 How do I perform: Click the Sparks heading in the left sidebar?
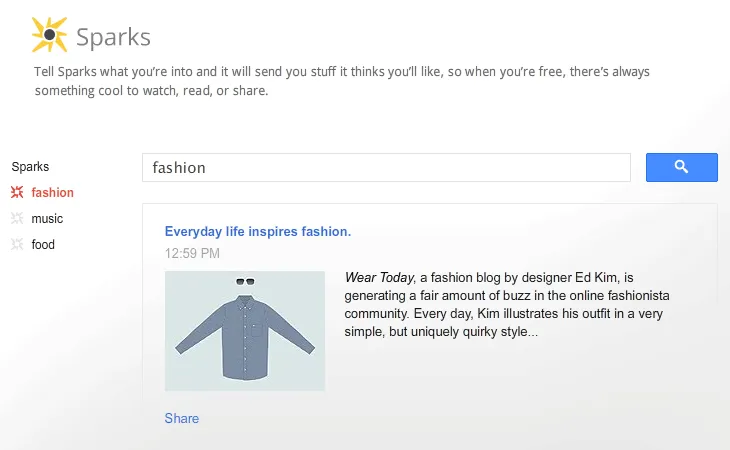tap(30, 167)
